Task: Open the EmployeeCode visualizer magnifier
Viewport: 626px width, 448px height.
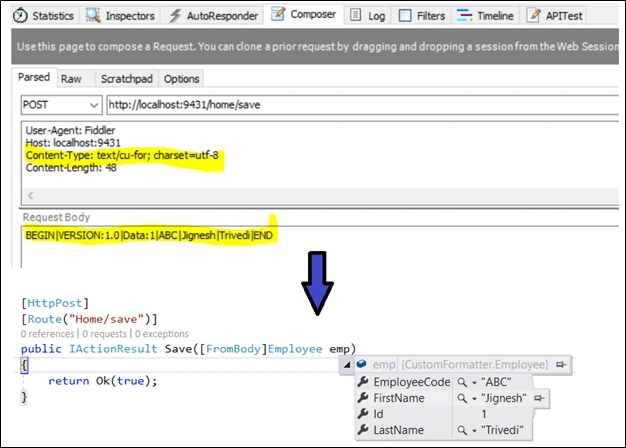Action: tap(462, 382)
